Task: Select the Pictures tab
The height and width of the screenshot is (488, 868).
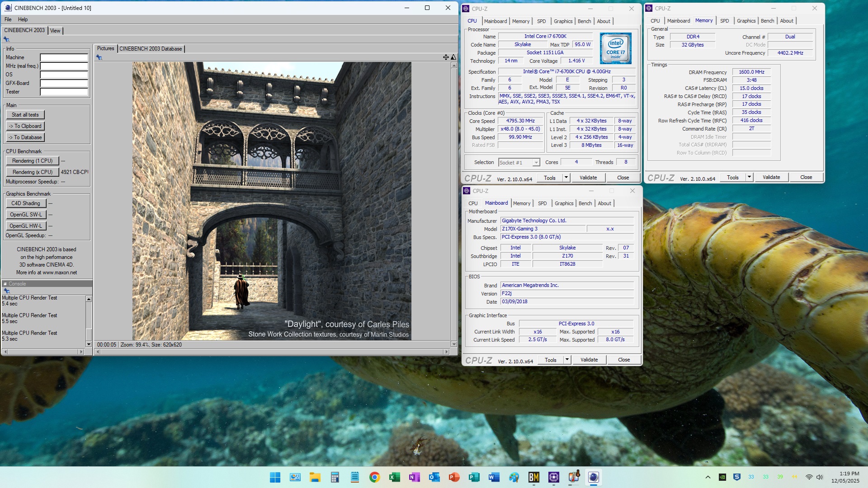Action: (x=105, y=48)
